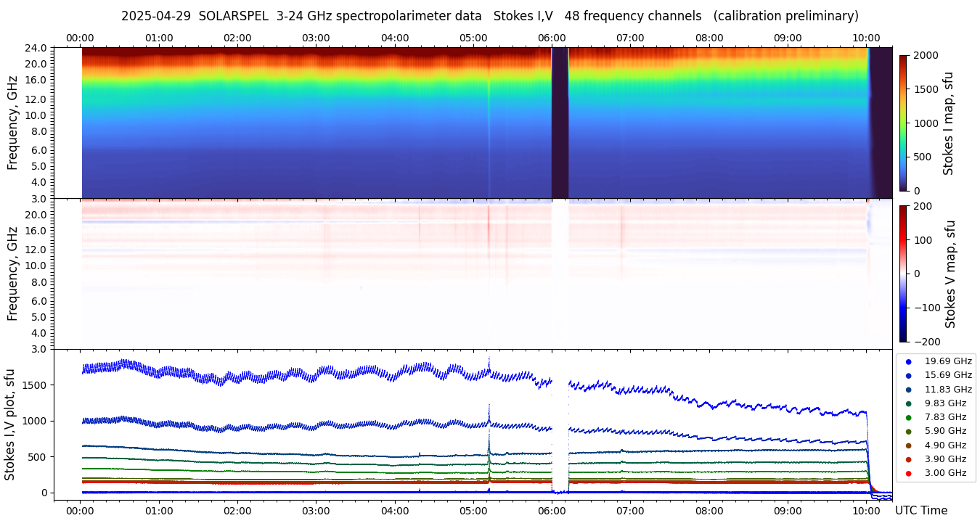Click the "Stokes I,V plot, sfu" axis label
The height and width of the screenshot is (526, 980).
[10, 424]
